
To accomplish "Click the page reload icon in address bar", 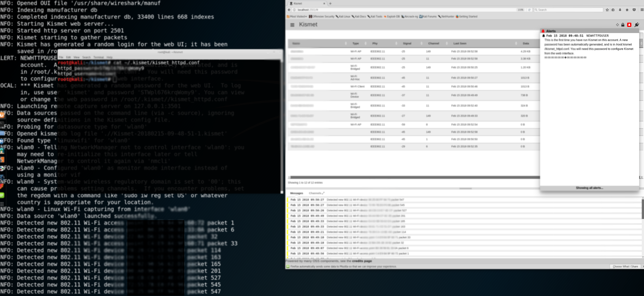I will (529, 10).
